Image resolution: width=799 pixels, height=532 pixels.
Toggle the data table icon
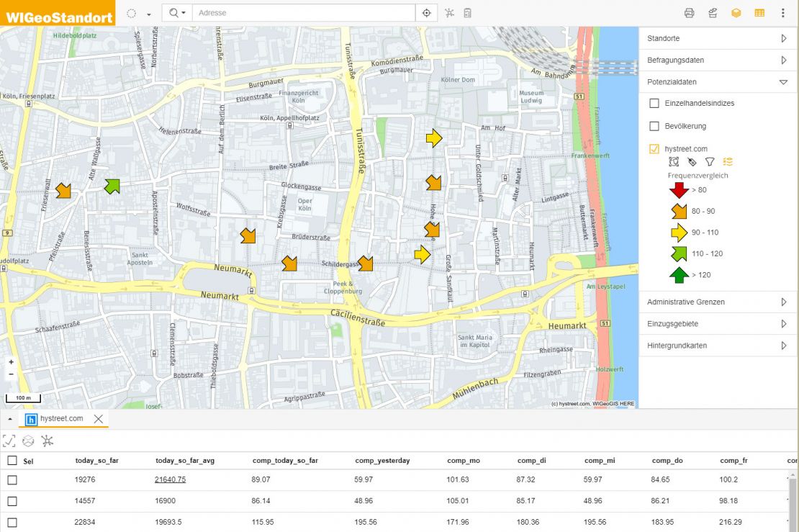coord(759,13)
